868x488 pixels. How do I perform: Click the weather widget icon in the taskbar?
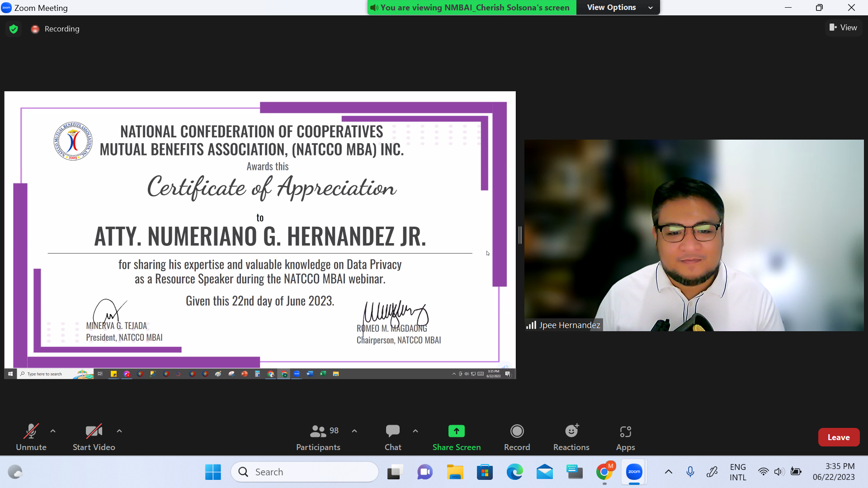pos(15,472)
